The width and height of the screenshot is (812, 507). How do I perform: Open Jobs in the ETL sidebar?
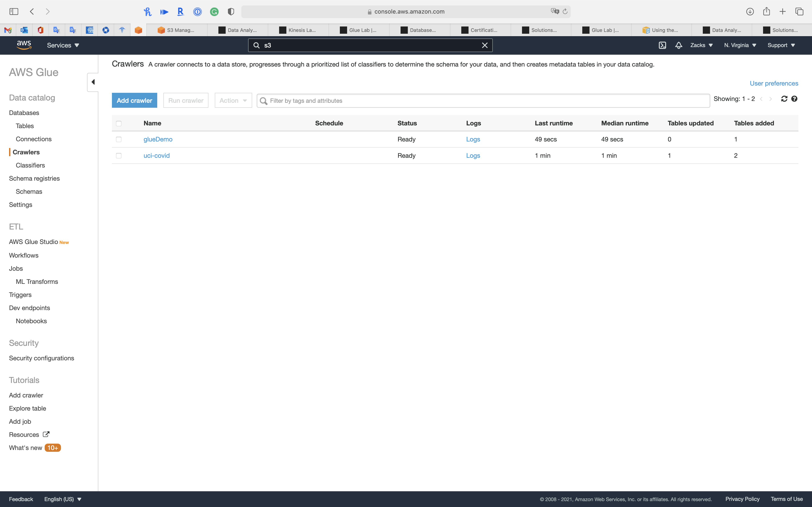pos(16,268)
